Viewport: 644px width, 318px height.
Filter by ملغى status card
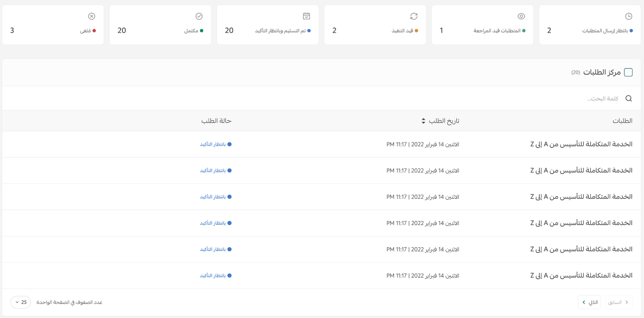tap(53, 25)
